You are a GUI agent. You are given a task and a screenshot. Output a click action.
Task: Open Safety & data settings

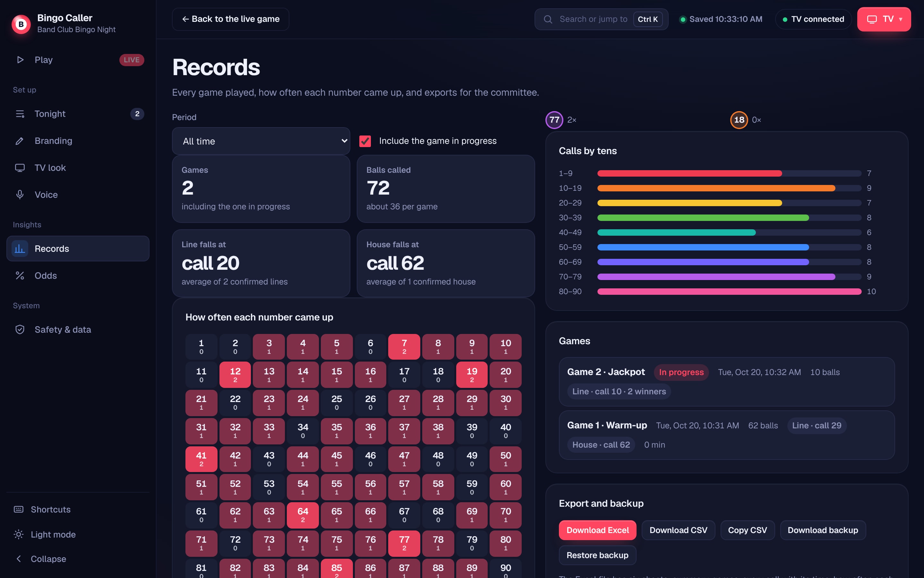(x=78, y=329)
